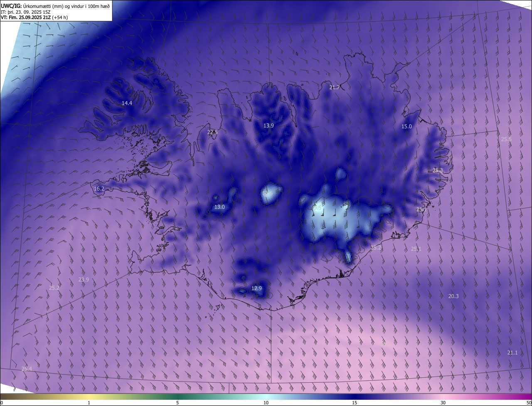Screen dimensions: 532x406
Task: Click the 25.3 value in the East Fjords
Action: pyautogui.click(x=438, y=170)
